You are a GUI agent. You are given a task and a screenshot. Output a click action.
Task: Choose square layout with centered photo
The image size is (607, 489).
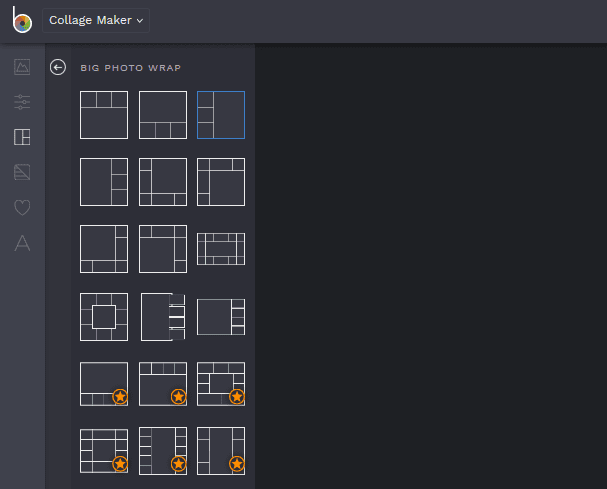point(104,317)
